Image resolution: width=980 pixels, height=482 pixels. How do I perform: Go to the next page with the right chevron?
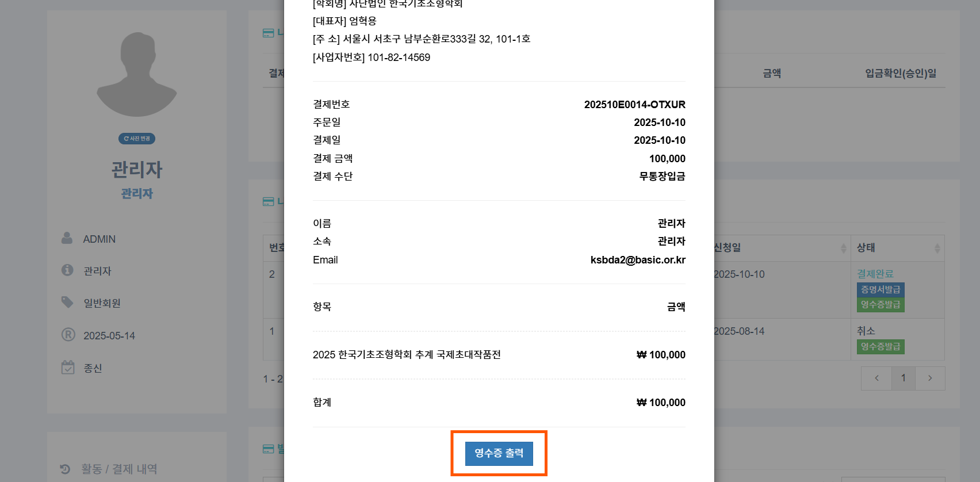930,378
